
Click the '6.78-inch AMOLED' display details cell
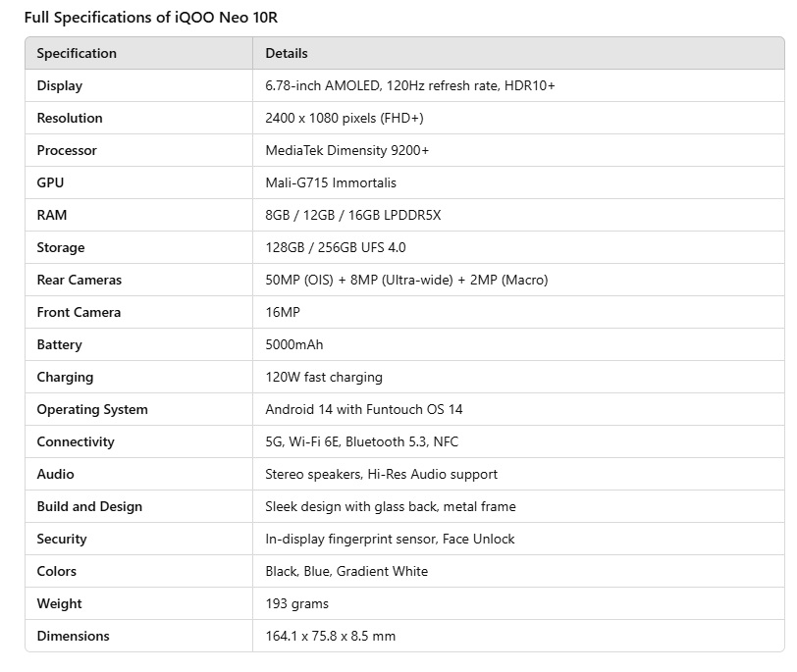pyautogui.click(x=410, y=85)
